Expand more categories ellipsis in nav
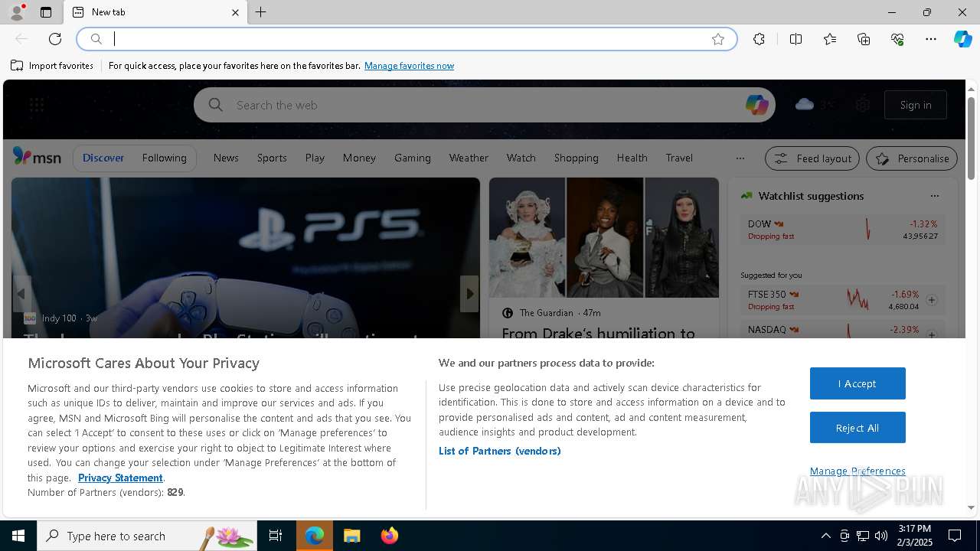The height and width of the screenshot is (551, 980). (740, 158)
